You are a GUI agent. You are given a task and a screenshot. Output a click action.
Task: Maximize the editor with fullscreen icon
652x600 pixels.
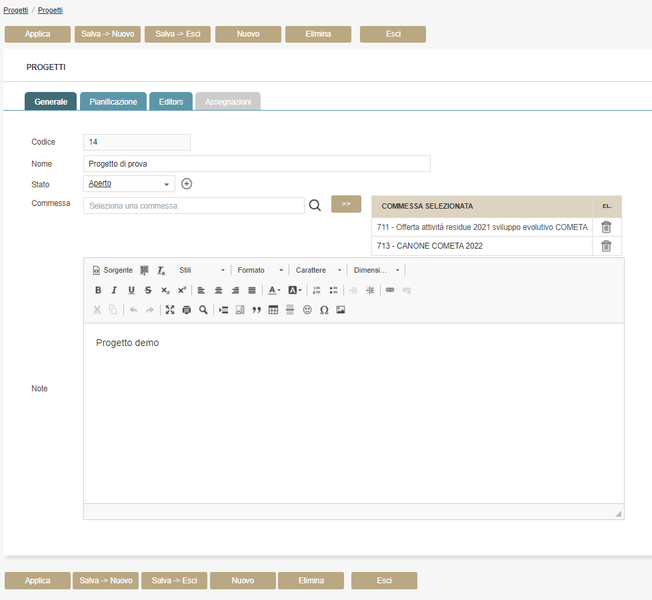click(169, 310)
